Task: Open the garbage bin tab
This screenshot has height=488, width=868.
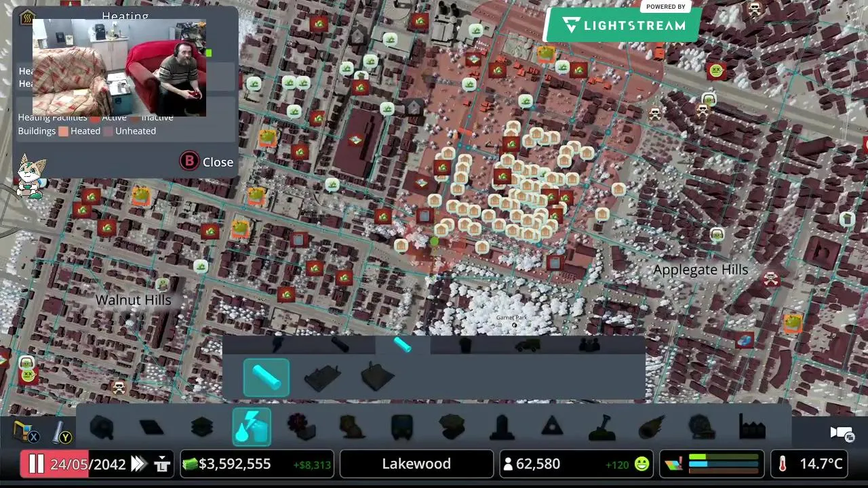Action: click(x=465, y=344)
